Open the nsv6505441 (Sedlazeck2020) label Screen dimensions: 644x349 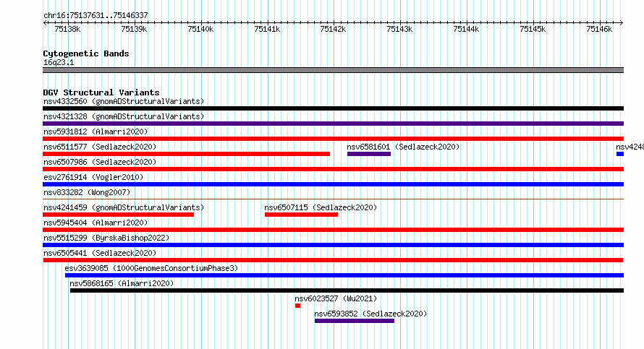pyautogui.click(x=100, y=253)
